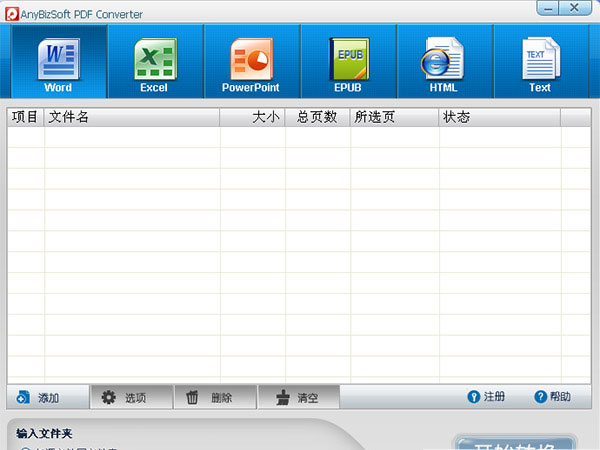Choose the Text output format icon
600x450 pixels.
coord(541,62)
